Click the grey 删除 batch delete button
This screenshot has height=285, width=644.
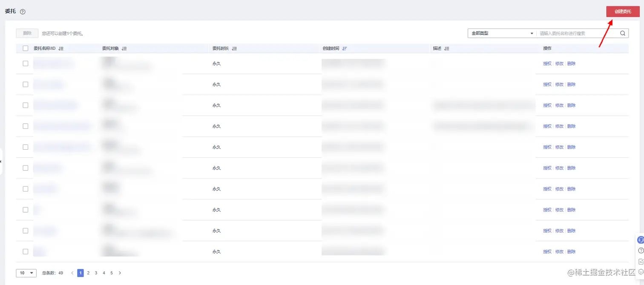(x=27, y=33)
